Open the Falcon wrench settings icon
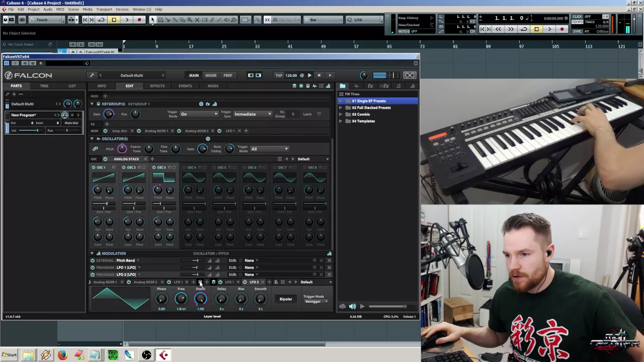 tap(92, 75)
